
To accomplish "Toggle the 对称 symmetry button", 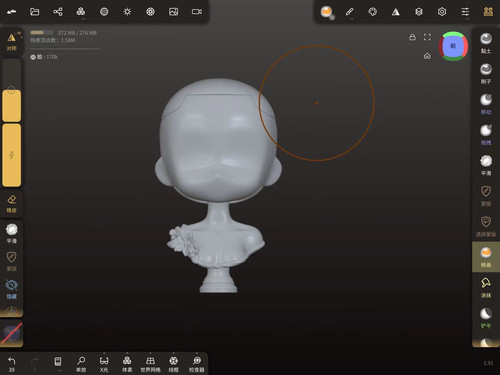I will pyautogui.click(x=12, y=42).
